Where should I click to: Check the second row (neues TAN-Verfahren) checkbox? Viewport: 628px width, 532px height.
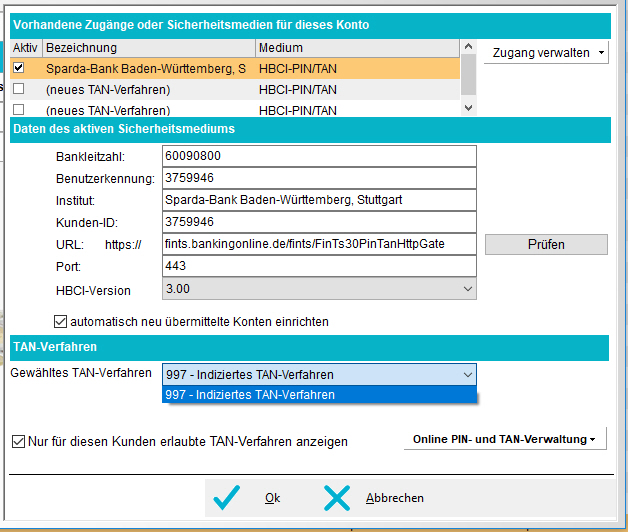[18, 89]
